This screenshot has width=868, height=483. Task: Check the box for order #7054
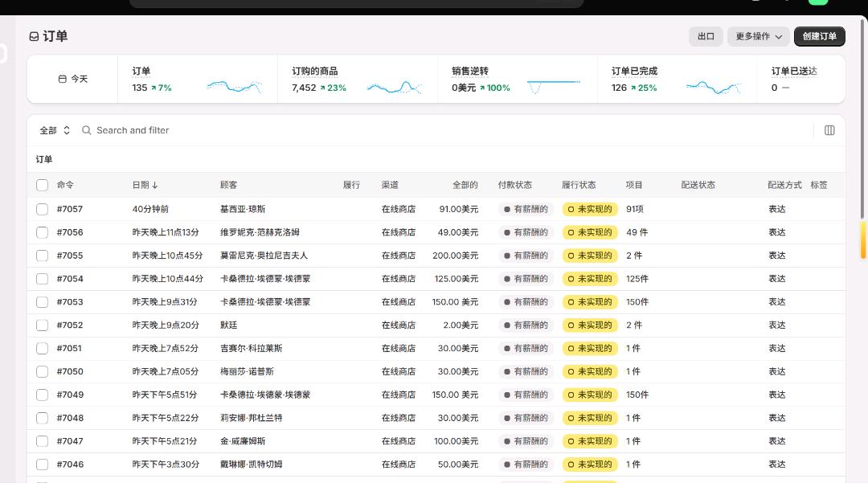42,279
